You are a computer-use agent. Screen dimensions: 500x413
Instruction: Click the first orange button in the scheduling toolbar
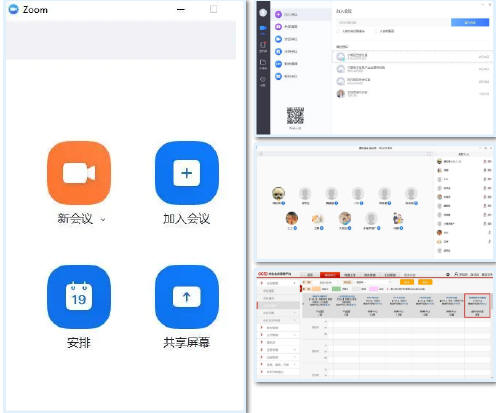tap(407, 282)
